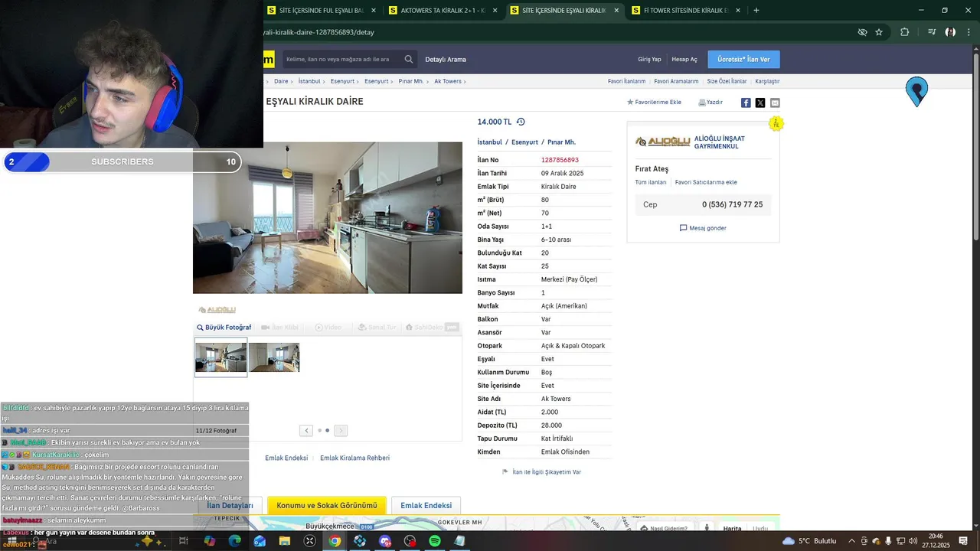Open new browser tab with plus button

click(756, 10)
